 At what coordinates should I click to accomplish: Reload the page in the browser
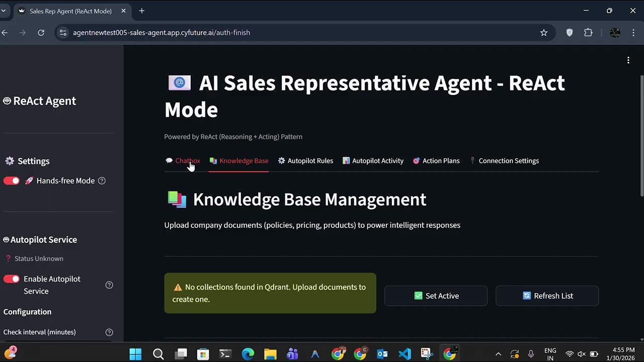[x=41, y=33]
